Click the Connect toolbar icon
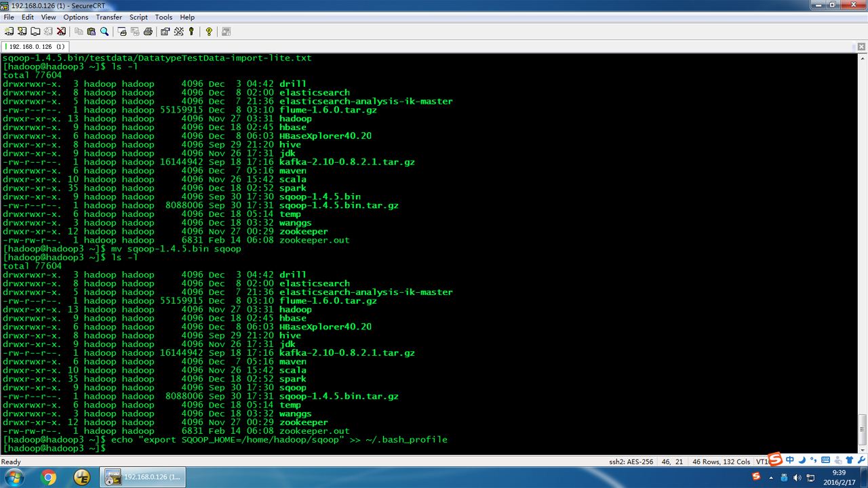Viewport: 868px width, 488px height. pyautogui.click(x=9, y=31)
